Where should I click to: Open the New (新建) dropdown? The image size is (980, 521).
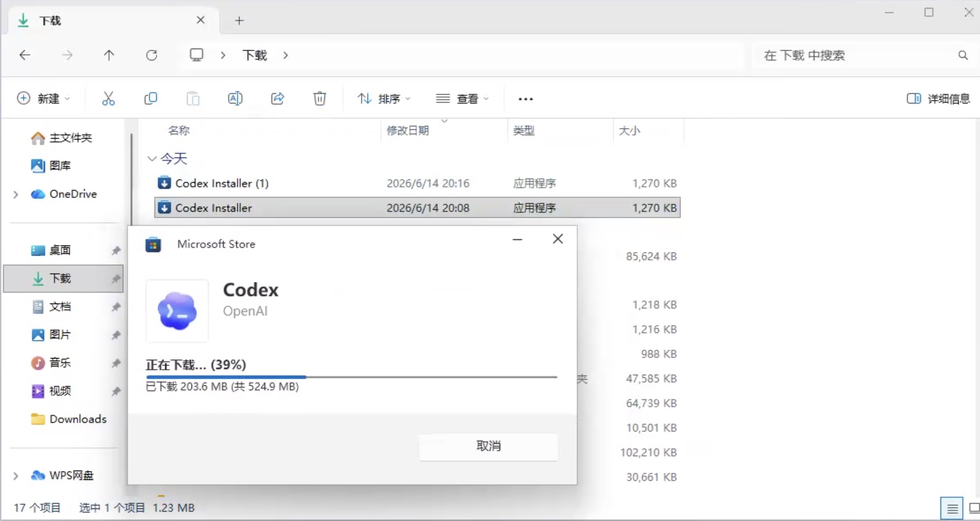[43, 99]
